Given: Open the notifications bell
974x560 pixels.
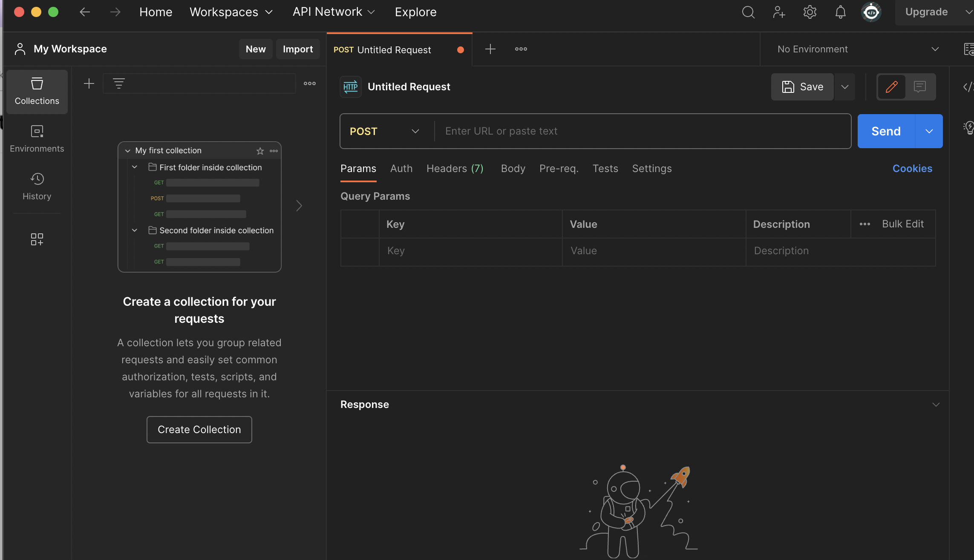Looking at the screenshot, I should pos(840,12).
